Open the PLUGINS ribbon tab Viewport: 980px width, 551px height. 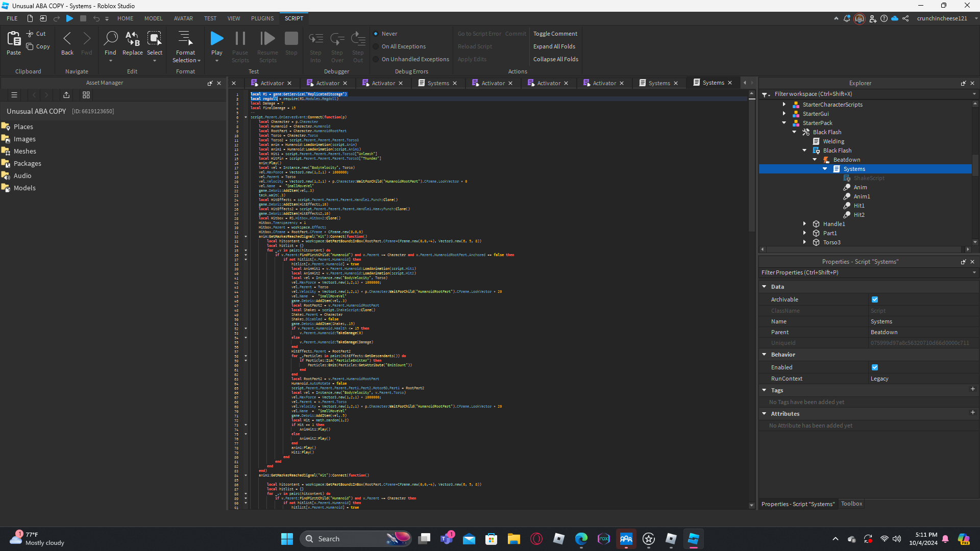262,18
